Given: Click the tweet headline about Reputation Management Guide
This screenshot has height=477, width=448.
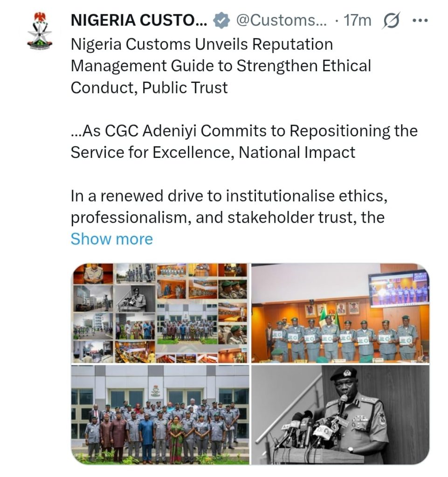Looking at the screenshot, I should [221, 66].
